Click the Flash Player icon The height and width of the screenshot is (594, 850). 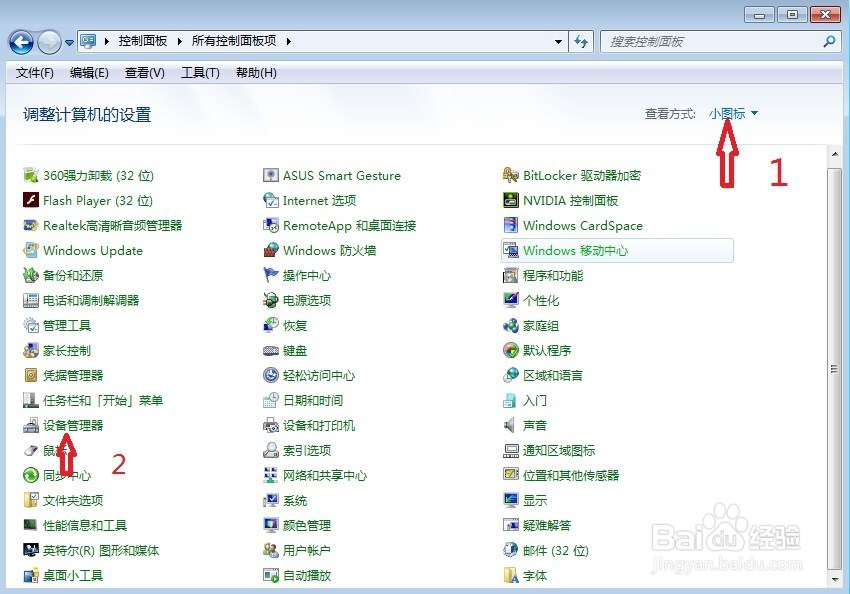tap(31, 200)
